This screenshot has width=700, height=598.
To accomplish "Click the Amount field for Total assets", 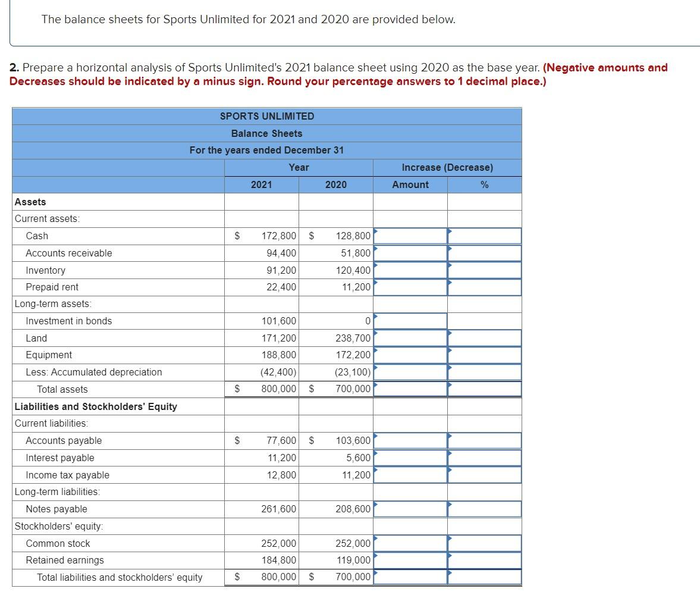I will coord(409,389).
